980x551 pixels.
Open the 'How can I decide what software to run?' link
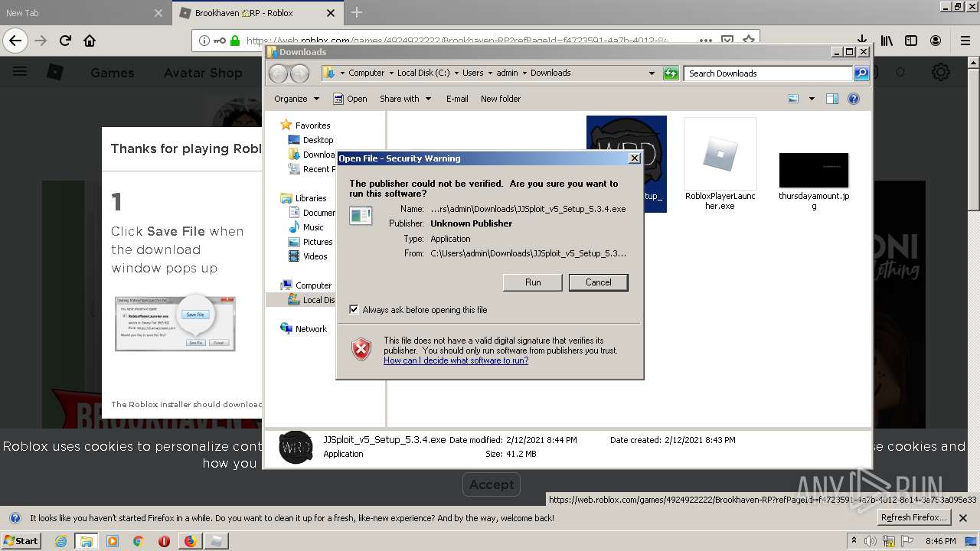pos(456,360)
